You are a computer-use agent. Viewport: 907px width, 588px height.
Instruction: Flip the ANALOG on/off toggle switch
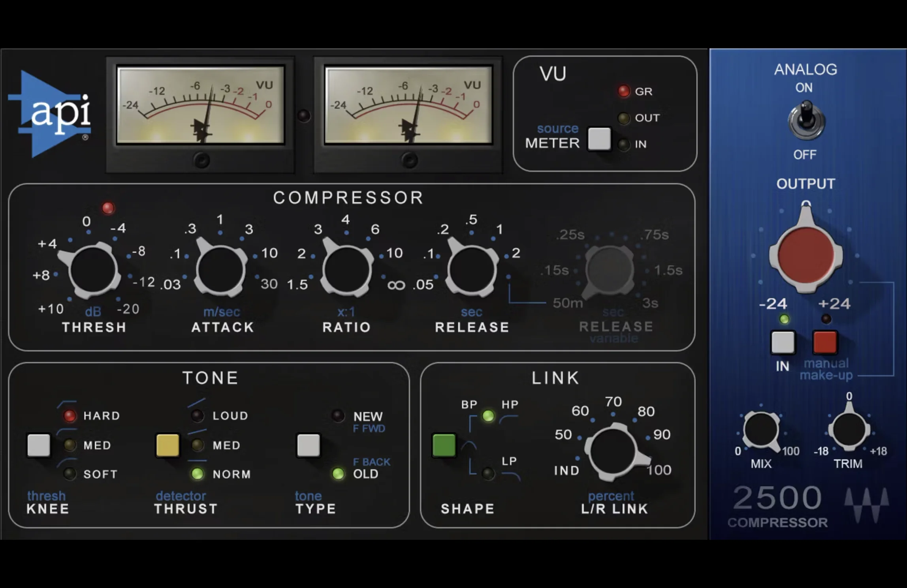(x=806, y=120)
